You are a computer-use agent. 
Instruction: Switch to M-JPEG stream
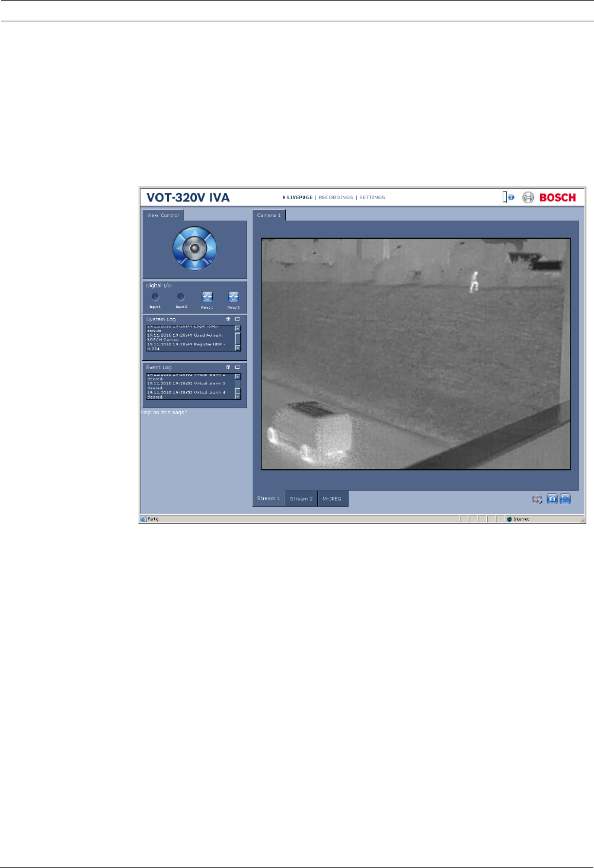tap(333, 498)
